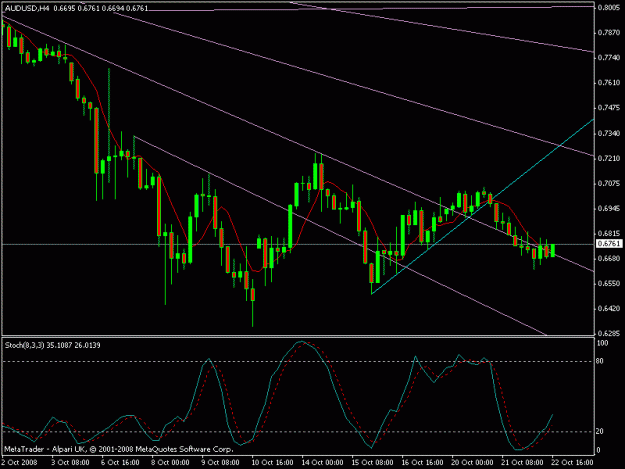
Task: Click the AUDUSD,H4 chart title text
Action: coord(27,8)
